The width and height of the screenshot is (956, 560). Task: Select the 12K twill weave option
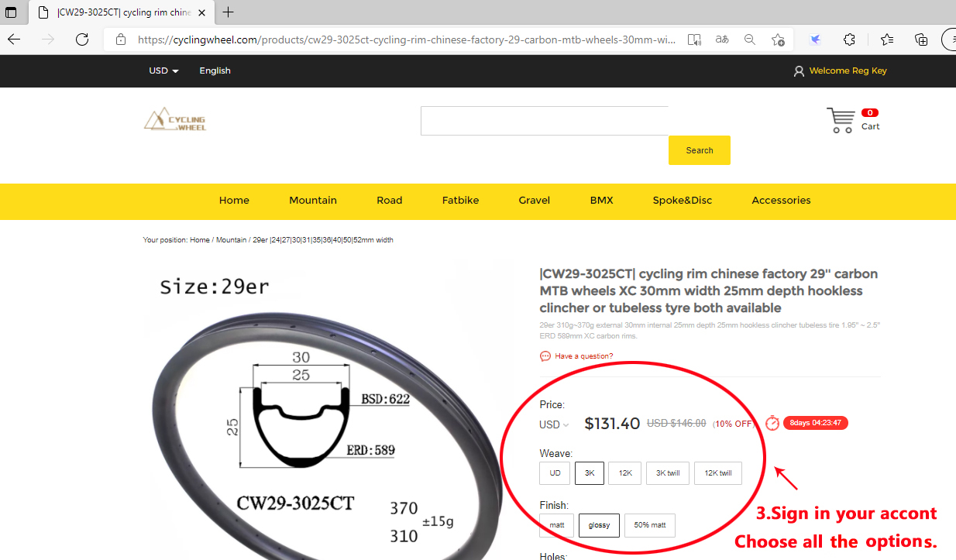tap(718, 473)
